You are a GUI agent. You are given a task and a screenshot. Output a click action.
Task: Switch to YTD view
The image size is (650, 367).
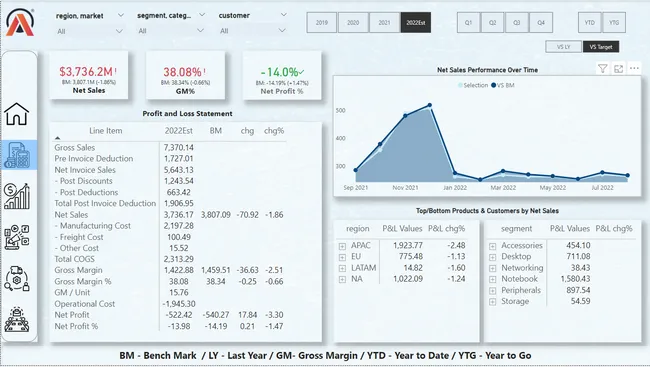click(x=589, y=22)
